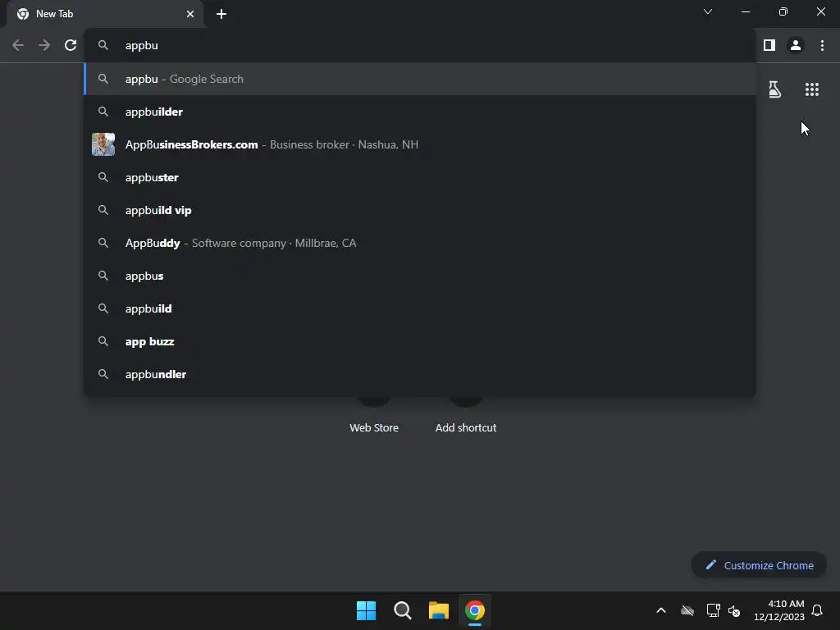The width and height of the screenshot is (840, 630).
Task: Reload the page with the refresh icon
Action: [71, 46]
